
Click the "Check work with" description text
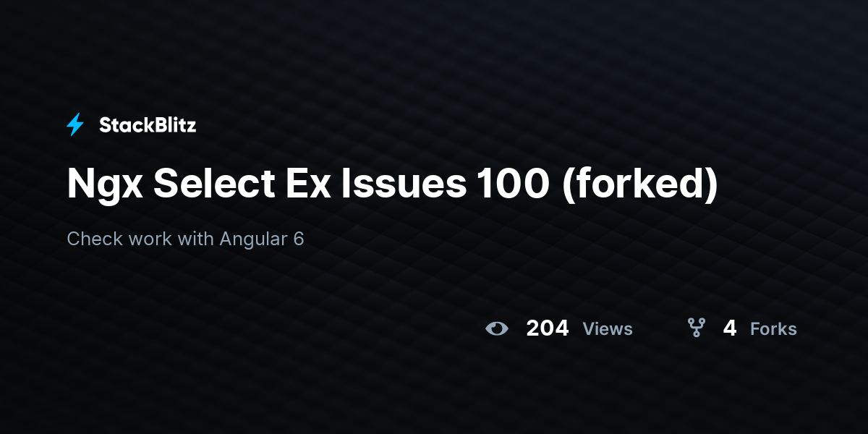140,239
